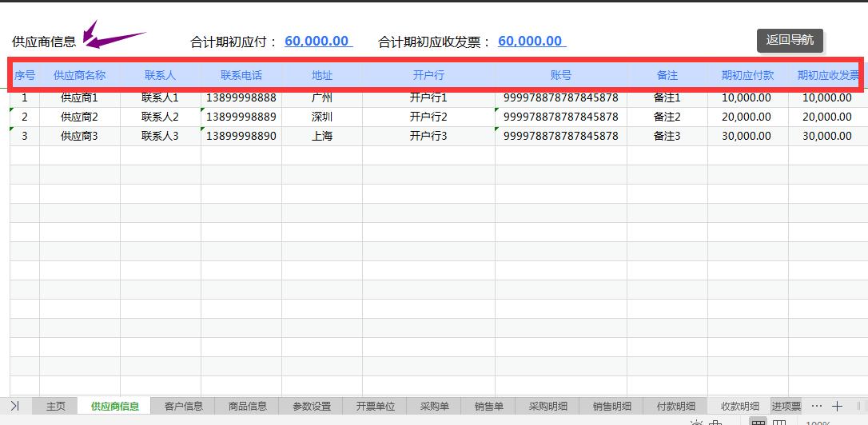Switch to the 采购单 sheet tab
This screenshot has width=868, height=425.
tap(434, 406)
